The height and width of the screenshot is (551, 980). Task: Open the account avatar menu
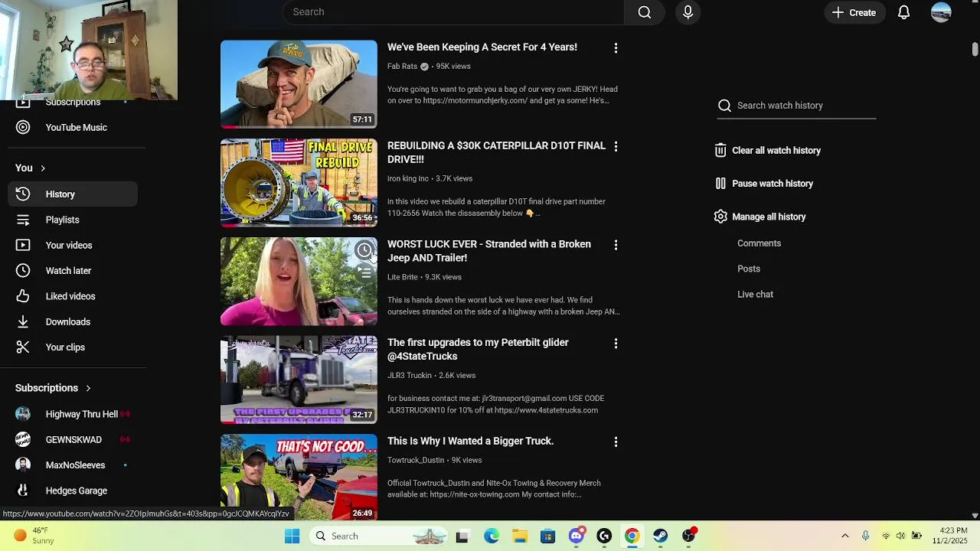(x=941, y=12)
